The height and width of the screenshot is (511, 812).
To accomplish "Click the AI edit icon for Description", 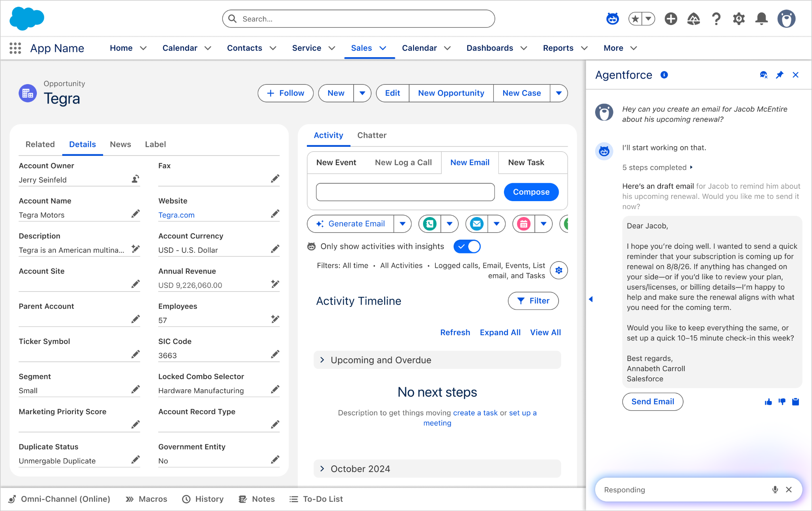I will coord(136,249).
